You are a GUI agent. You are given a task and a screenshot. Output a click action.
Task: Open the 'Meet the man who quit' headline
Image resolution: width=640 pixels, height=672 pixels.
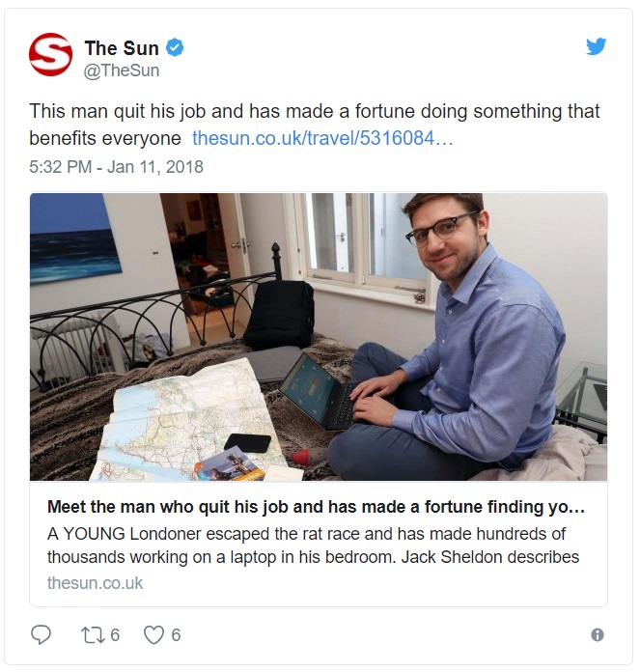317,507
